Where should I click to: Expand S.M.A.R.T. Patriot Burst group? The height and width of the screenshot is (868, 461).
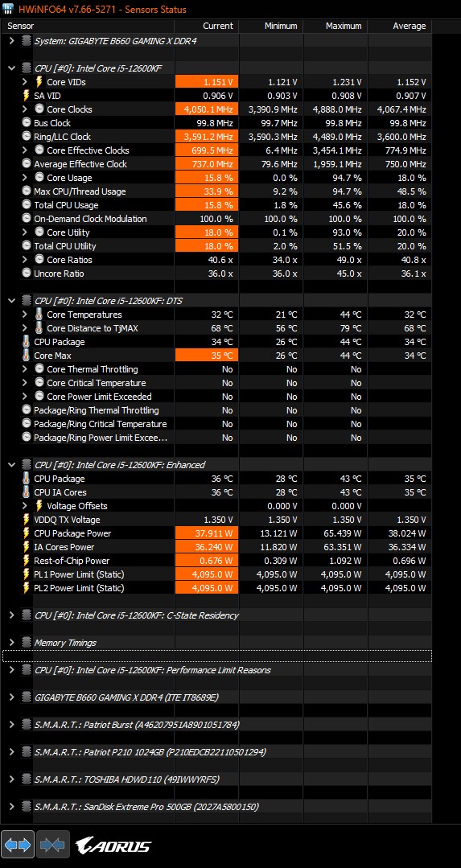(11, 725)
